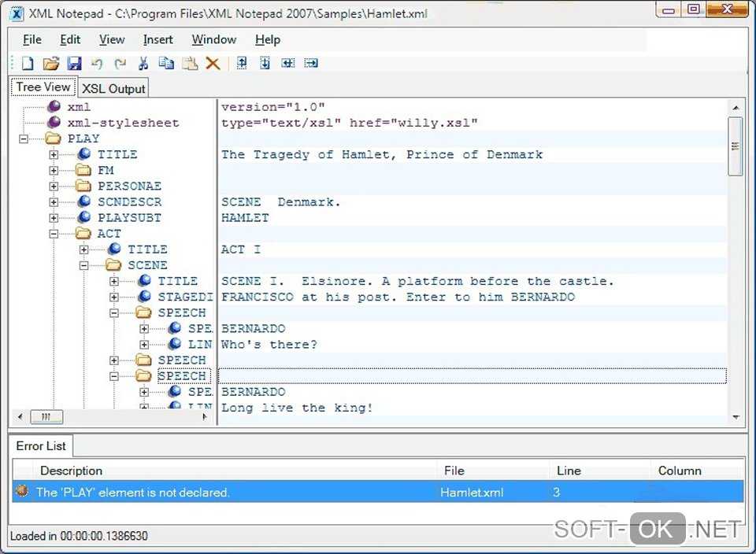756x554 pixels.
Task: Open the Window menu
Action: tap(213, 39)
